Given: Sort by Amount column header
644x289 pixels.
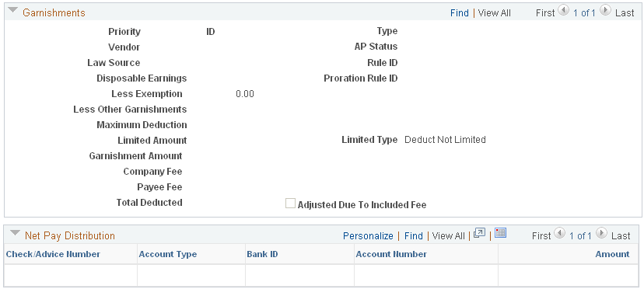Looking at the screenshot, I should coord(612,254).
